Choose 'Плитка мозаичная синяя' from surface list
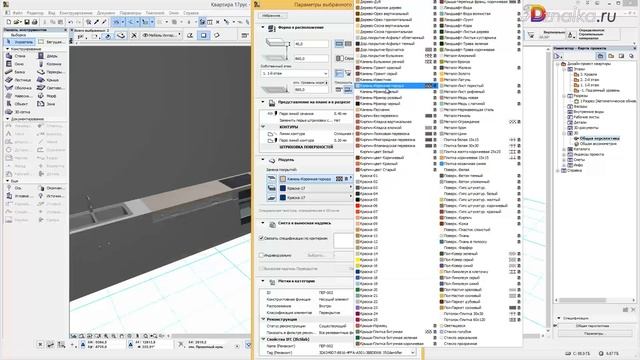640x360 pixels. click(x=480, y=164)
